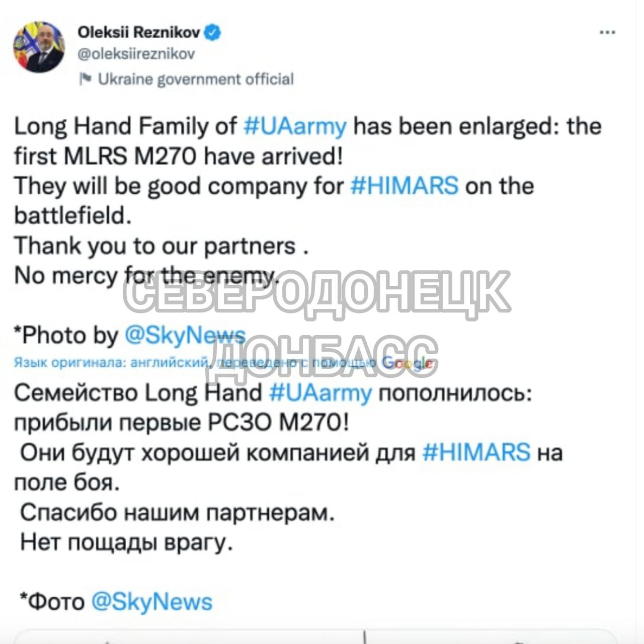Click the small flag icon under the handle
Image resolution: width=644 pixels, height=644 pixels.
[x=86, y=78]
